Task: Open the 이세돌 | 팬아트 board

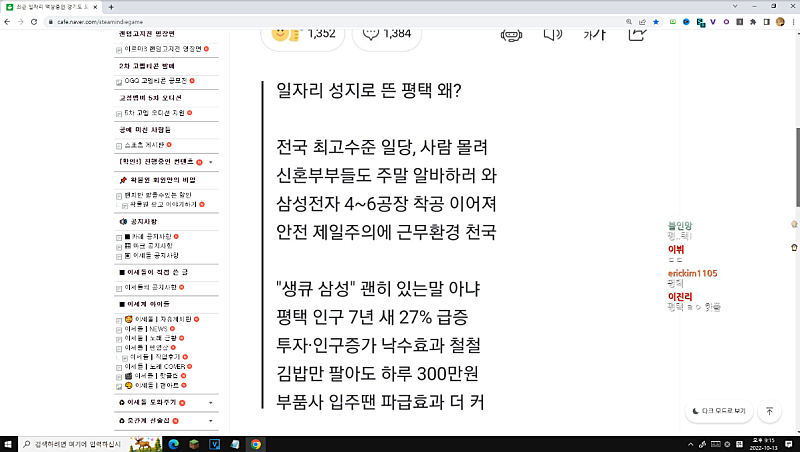Action: tap(152, 385)
